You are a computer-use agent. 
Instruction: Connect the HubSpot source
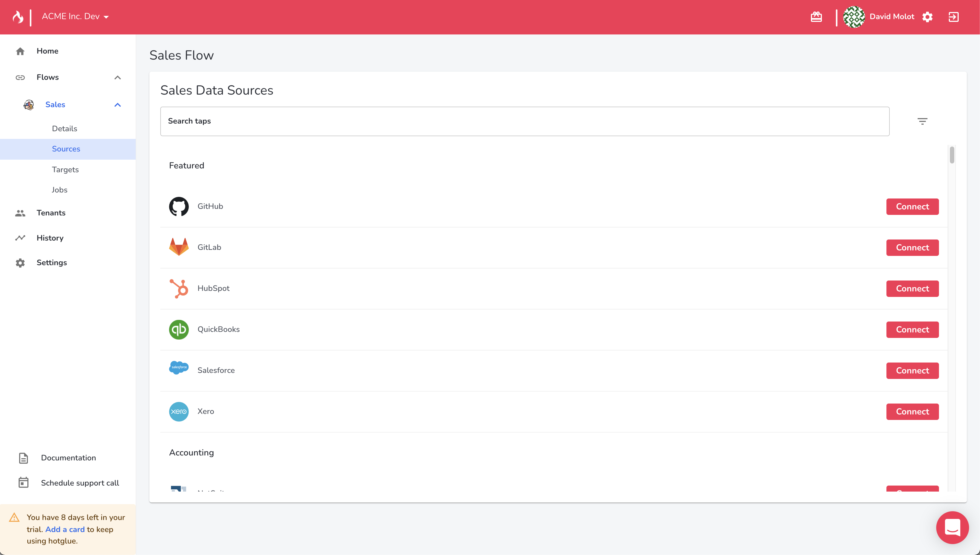pyautogui.click(x=912, y=288)
